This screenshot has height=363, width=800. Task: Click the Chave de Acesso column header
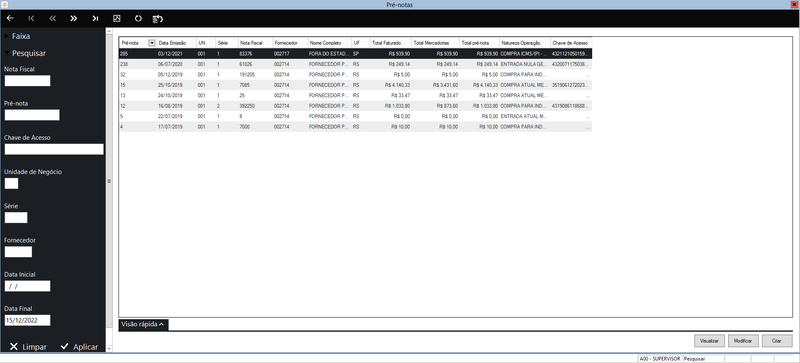click(571, 43)
